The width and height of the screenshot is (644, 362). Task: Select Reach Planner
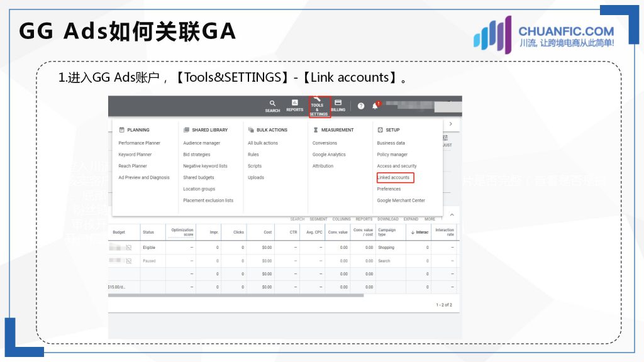pyautogui.click(x=133, y=166)
